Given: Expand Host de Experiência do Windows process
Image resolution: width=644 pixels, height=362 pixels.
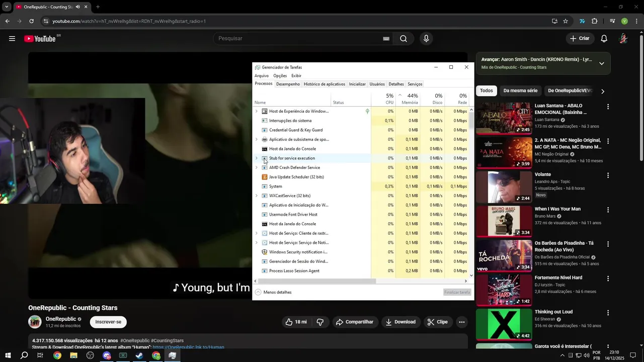Looking at the screenshot, I should [256, 111].
